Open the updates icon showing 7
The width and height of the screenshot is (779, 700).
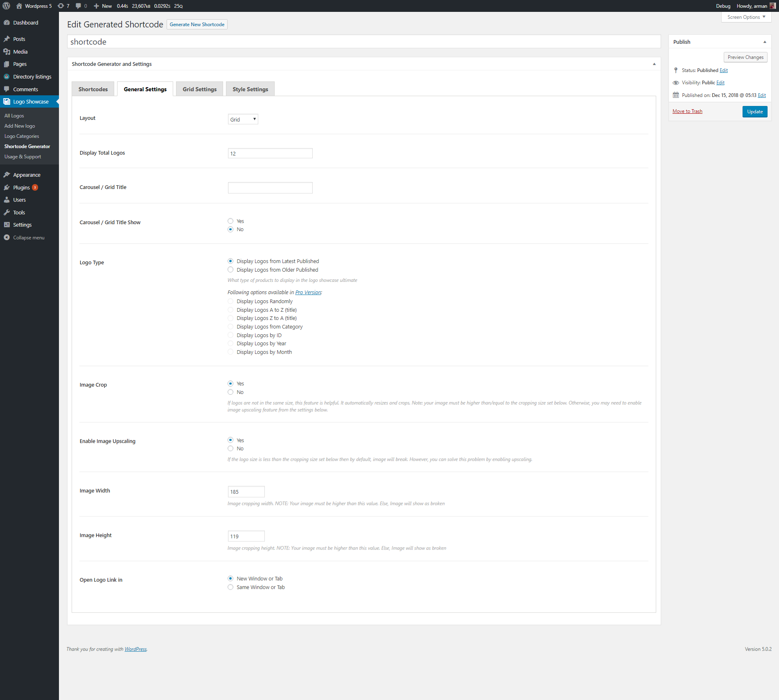click(x=61, y=6)
